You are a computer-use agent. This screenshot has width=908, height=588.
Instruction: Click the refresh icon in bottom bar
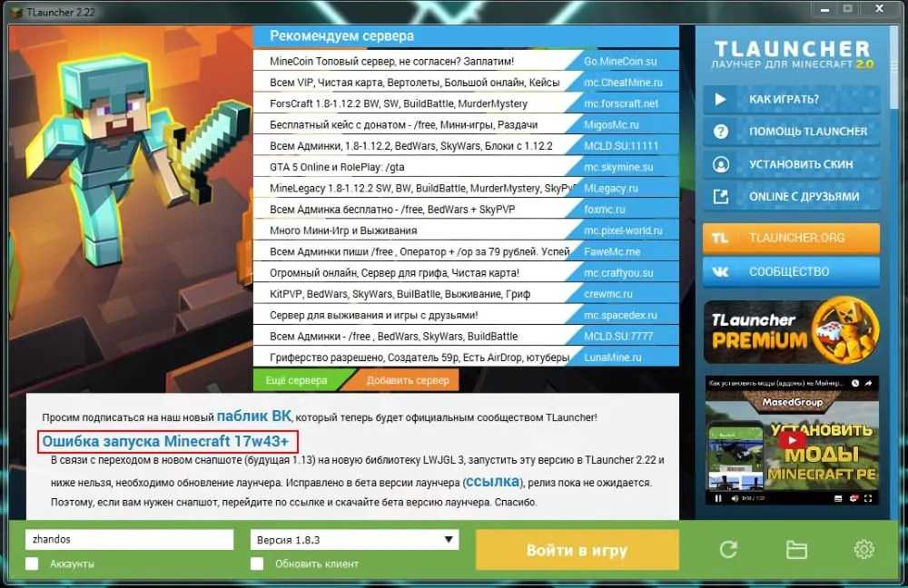click(x=728, y=549)
